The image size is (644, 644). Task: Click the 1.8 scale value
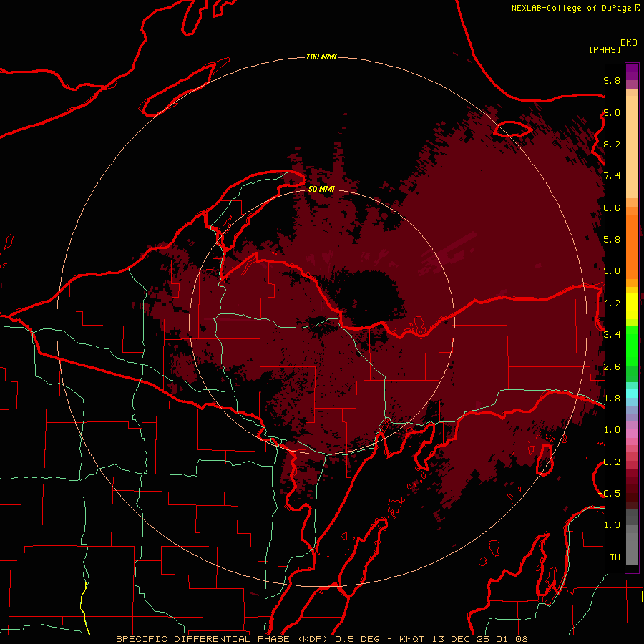click(x=612, y=399)
